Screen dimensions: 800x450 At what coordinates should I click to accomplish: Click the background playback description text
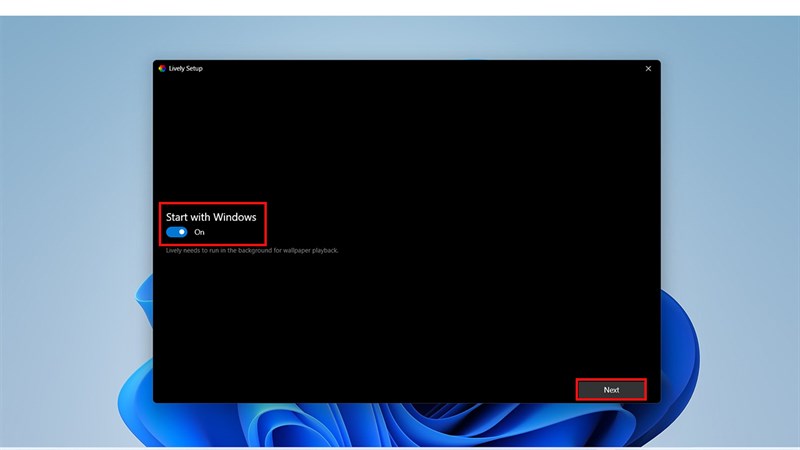point(252,250)
